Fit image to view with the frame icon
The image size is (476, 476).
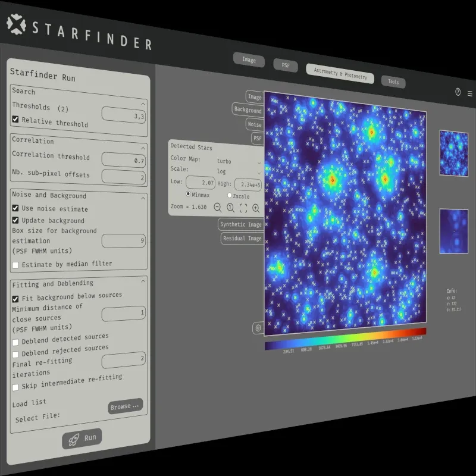(243, 208)
